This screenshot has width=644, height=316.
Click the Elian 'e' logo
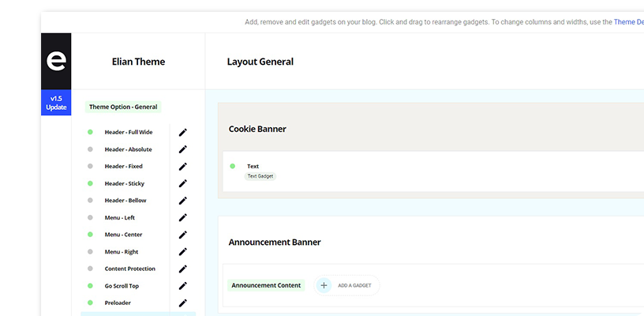(x=56, y=62)
